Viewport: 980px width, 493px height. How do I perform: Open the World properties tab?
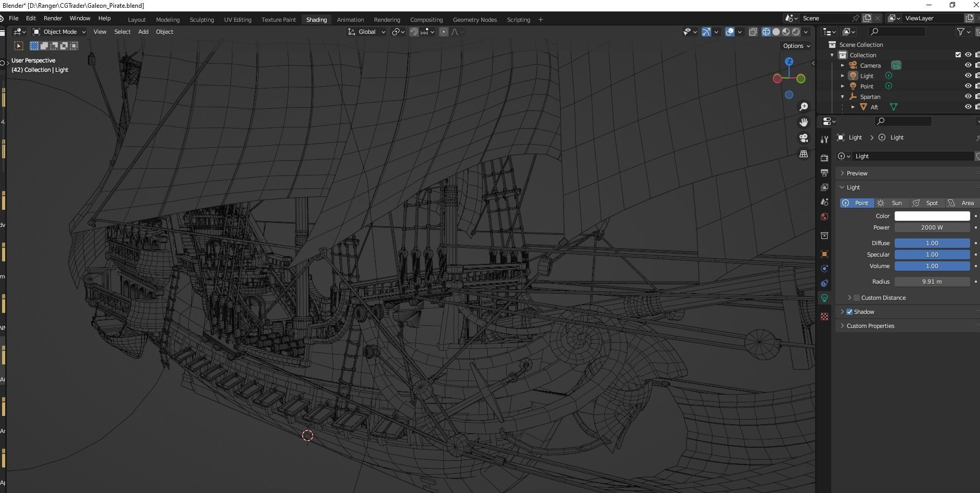point(824,217)
